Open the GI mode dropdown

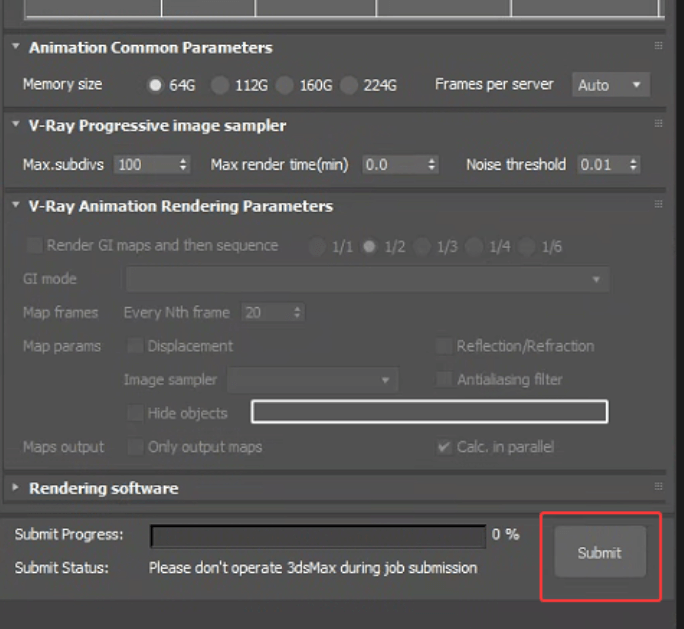[x=367, y=279]
